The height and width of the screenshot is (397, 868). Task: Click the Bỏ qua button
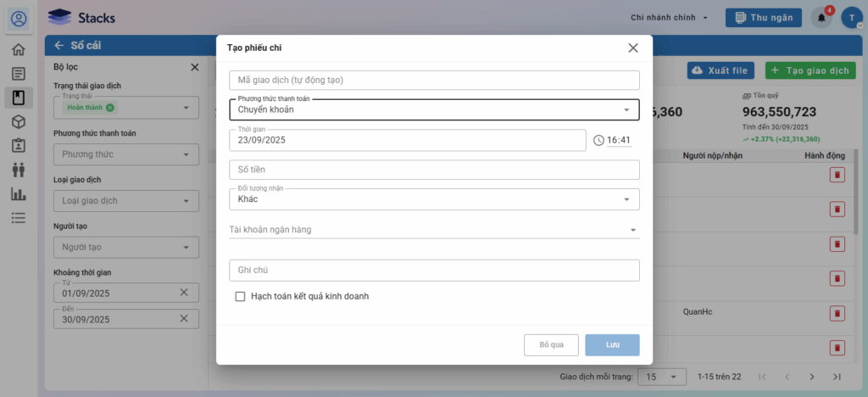(x=551, y=345)
